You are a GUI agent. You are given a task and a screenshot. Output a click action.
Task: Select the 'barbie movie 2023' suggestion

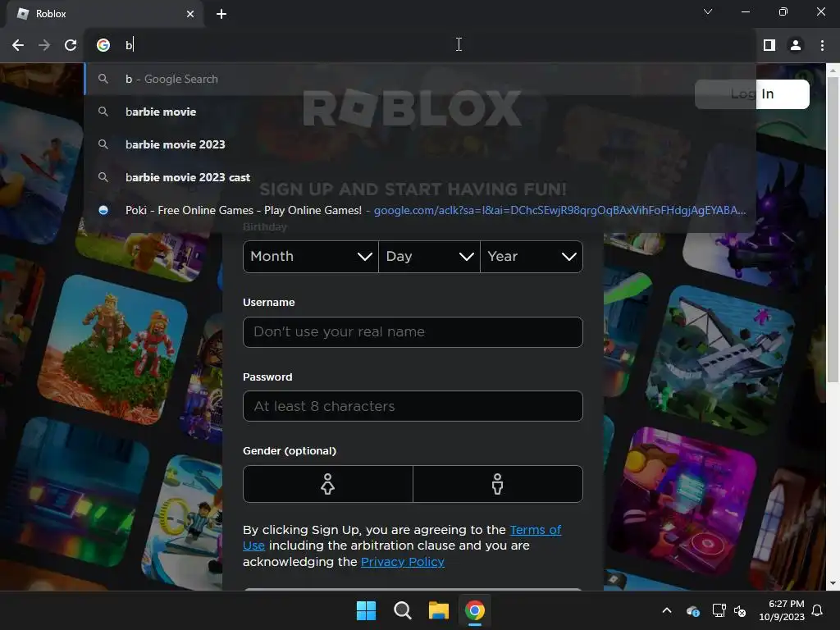pyautogui.click(x=420, y=144)
